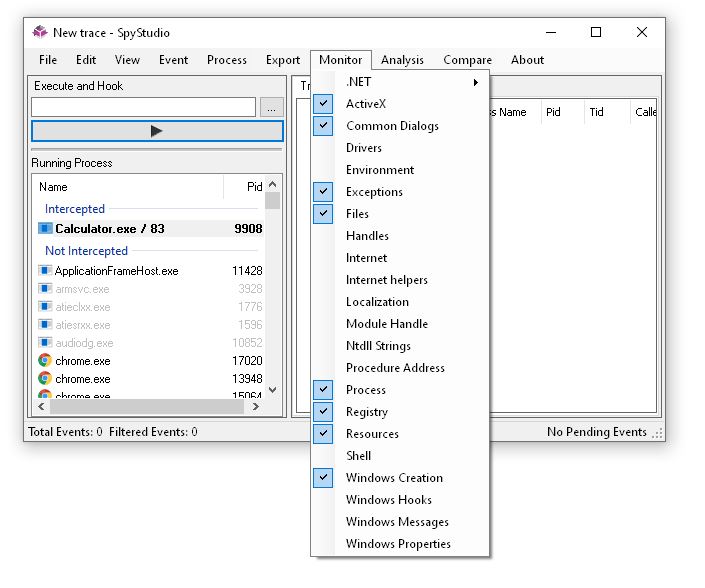Click the Chrome icon for process 13948
Viewport: 705px width, 588px height.
[x=45, y=379]
